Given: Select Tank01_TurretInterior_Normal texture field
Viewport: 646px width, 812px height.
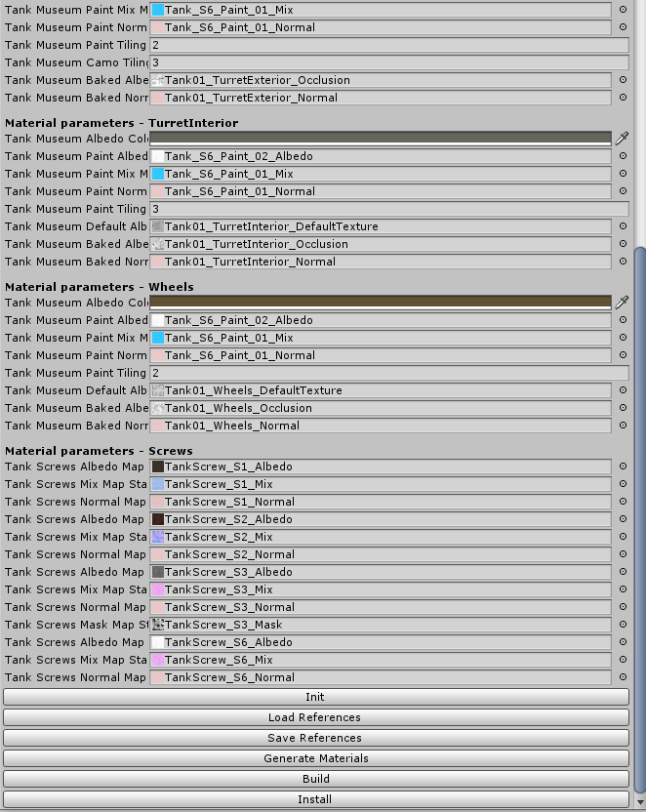Looking at the screenshot, I should [381, 262].
